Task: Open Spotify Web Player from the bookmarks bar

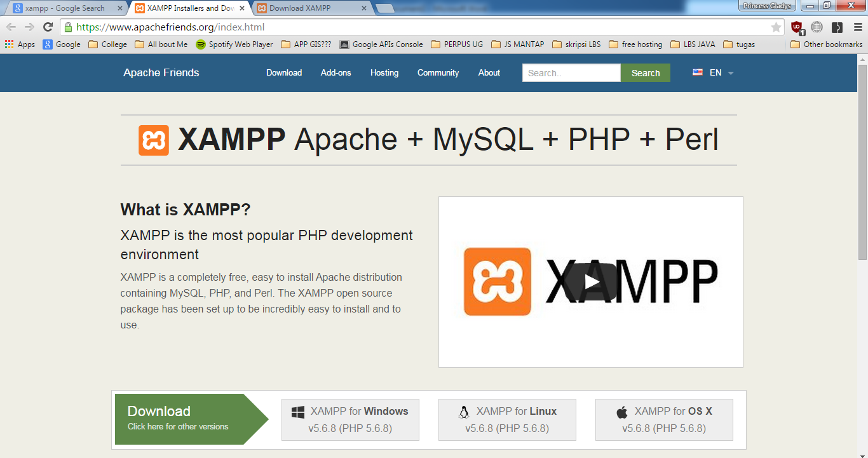Action: tap(233, 44)
